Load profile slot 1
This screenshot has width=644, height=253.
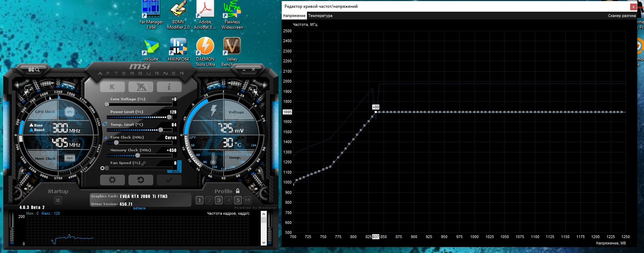click(x=199, y=200)
